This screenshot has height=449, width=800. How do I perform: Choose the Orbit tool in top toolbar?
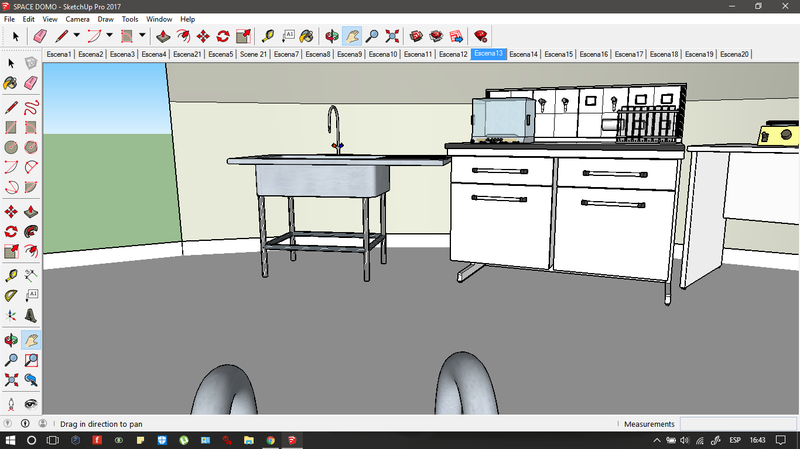[331, 36]
